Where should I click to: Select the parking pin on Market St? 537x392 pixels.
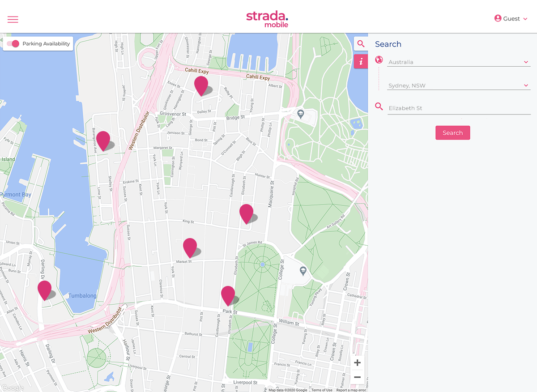[x=190, y=248]
